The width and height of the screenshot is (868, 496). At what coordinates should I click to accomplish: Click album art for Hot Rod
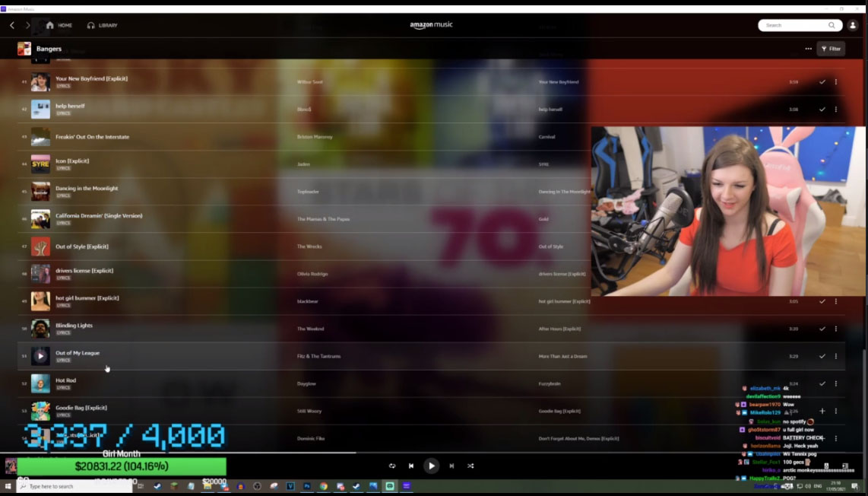point(40,383)
